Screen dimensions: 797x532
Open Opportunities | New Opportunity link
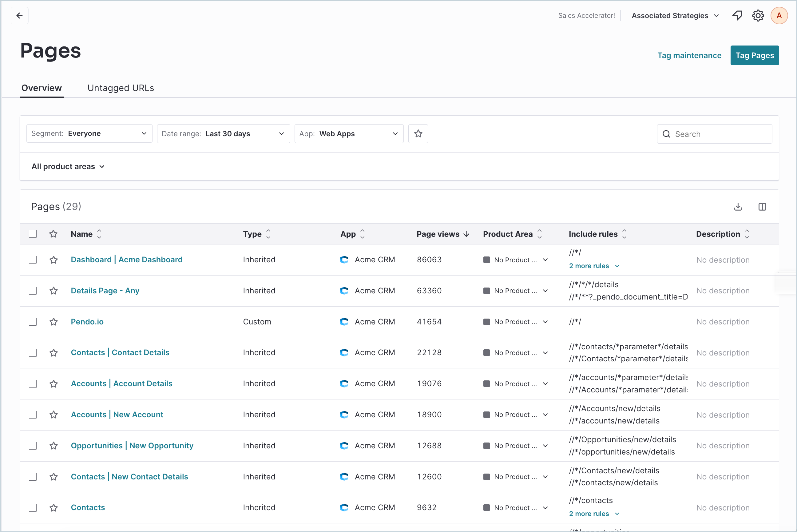click(x=132, y=446)
